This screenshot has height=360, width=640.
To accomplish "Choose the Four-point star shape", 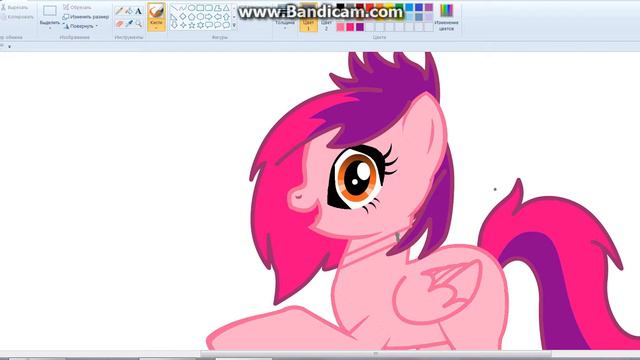I will click(183, 25).
